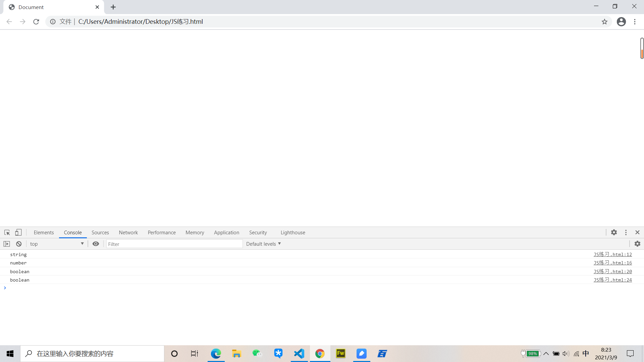644x362 pixels.
Task: Go back to previous page
Action: [9, 22]
